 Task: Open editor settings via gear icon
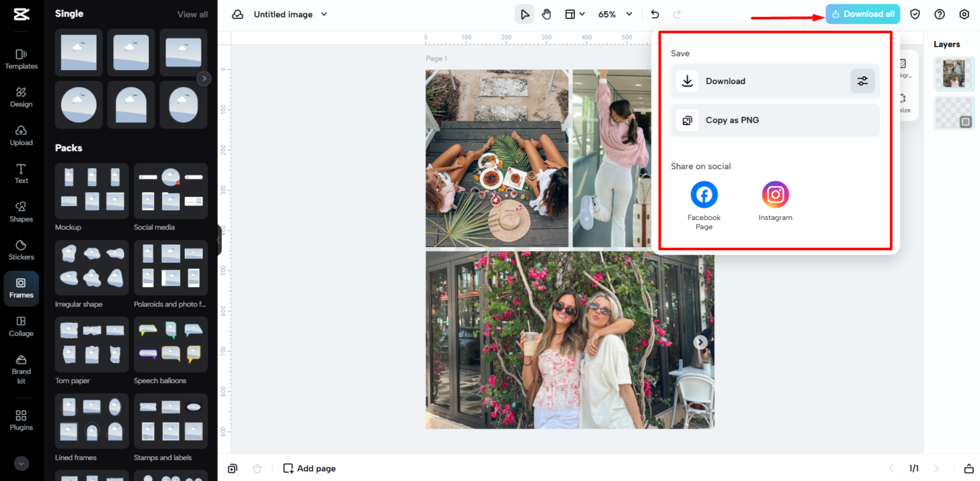point(964,14)
